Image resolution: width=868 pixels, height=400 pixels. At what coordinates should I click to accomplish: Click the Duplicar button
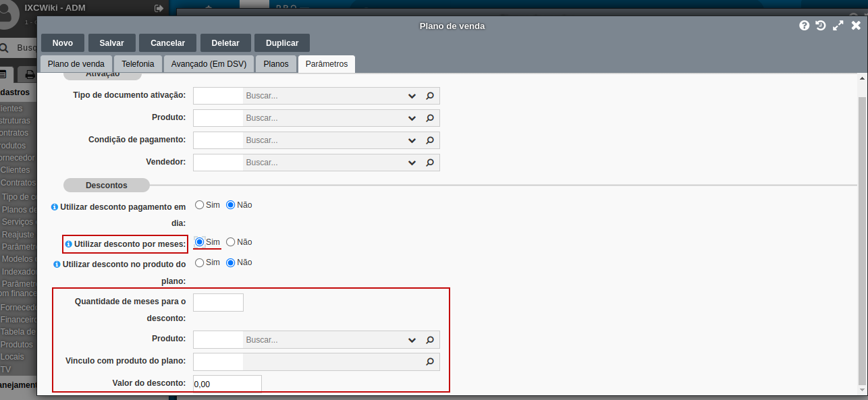coord(281,42)
